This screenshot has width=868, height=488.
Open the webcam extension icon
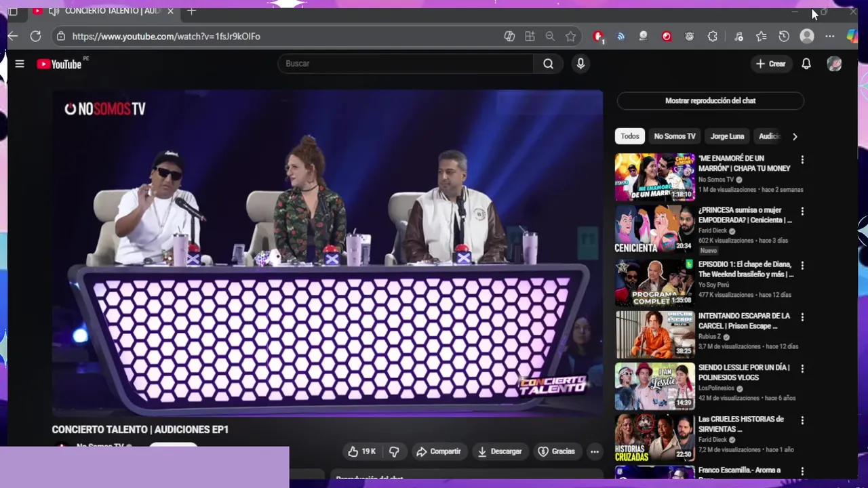(x=644, y=37)
